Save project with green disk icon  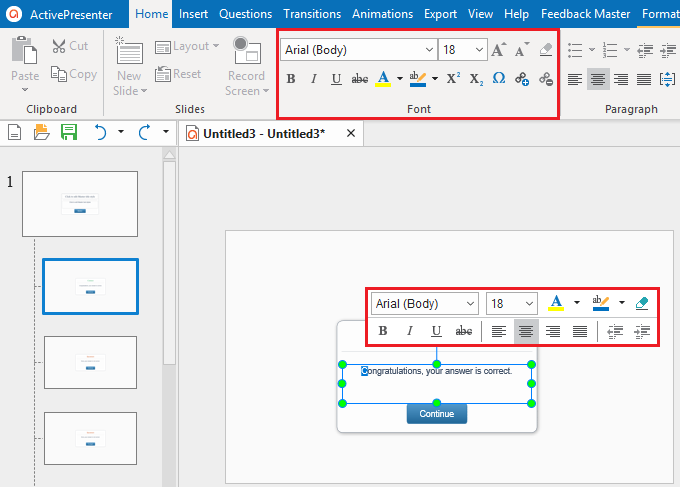tap(69, 132)
